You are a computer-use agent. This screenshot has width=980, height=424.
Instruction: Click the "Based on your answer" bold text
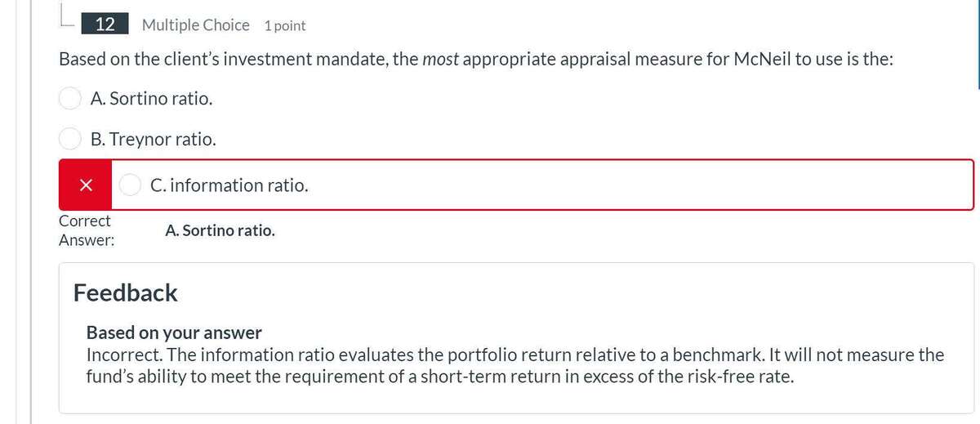click(174, 333)
